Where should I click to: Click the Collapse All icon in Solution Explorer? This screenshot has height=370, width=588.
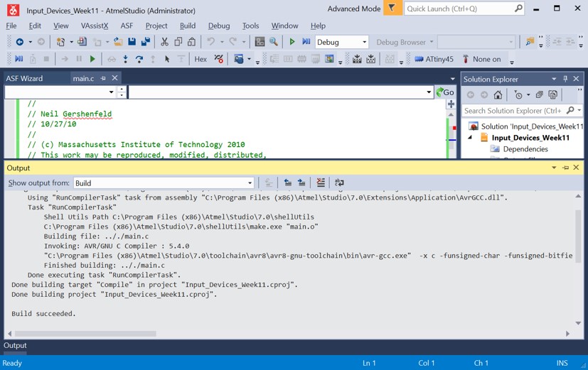click(539, 94)
